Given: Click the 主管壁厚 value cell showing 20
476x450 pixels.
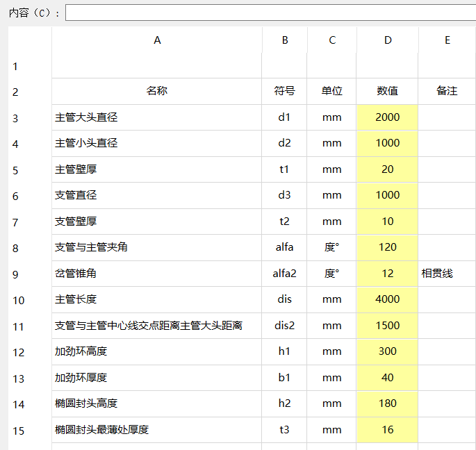Looking at the screenshot, I should coord(387,169).
